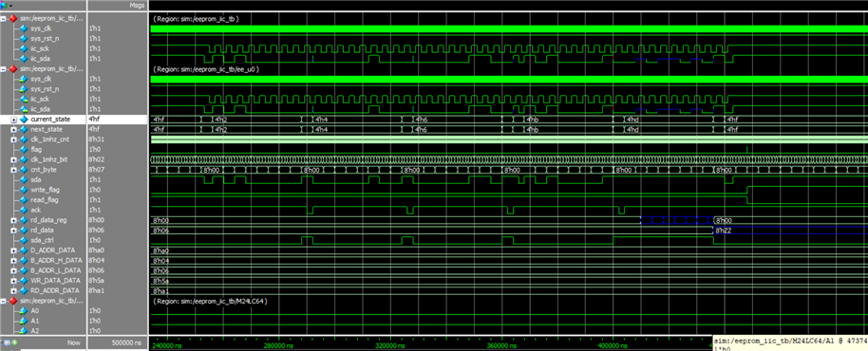Open the dropdown arrow beside the top-left icon
This screenshot has height=351, width=868.
tap(10, 5)
